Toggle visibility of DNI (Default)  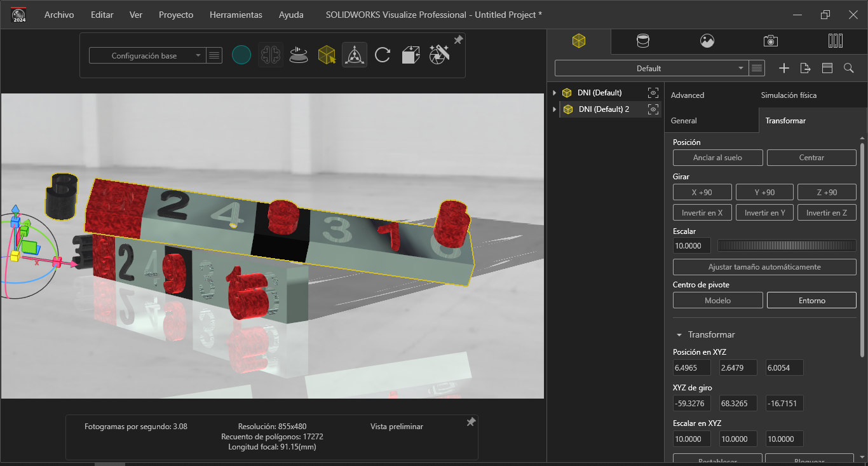pos(653,93)
